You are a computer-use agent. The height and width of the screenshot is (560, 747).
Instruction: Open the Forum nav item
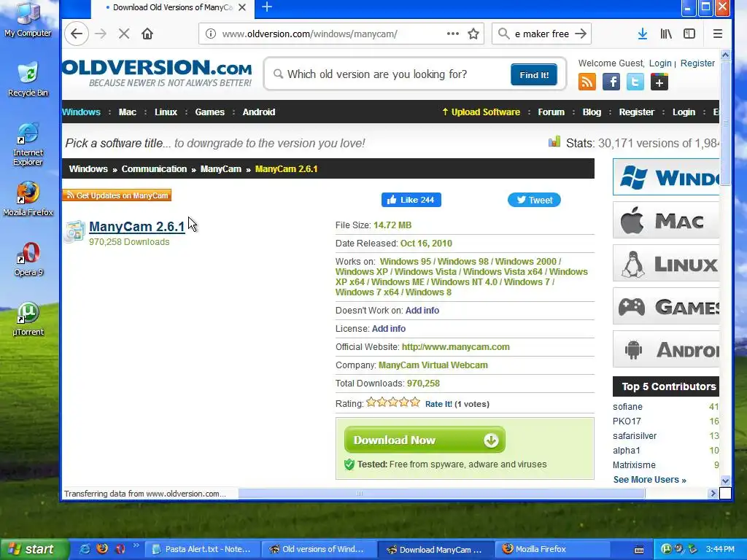pos(551,112)
